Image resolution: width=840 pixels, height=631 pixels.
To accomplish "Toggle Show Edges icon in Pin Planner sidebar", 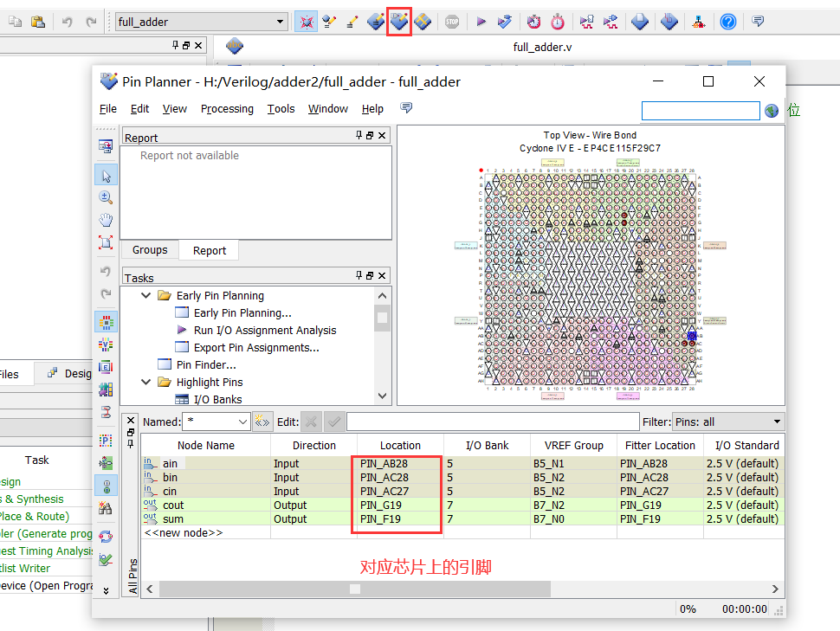I will point(106,367).
